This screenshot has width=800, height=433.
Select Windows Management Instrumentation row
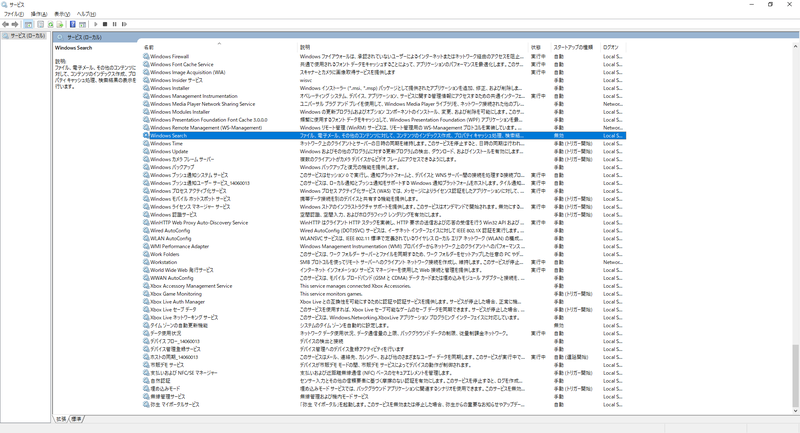coord(384,96)
